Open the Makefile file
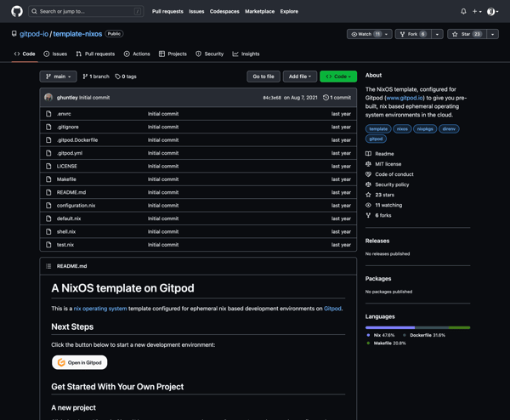Image resolution: width=510 pixels, height=420 pixels. (x=66, y=179)
